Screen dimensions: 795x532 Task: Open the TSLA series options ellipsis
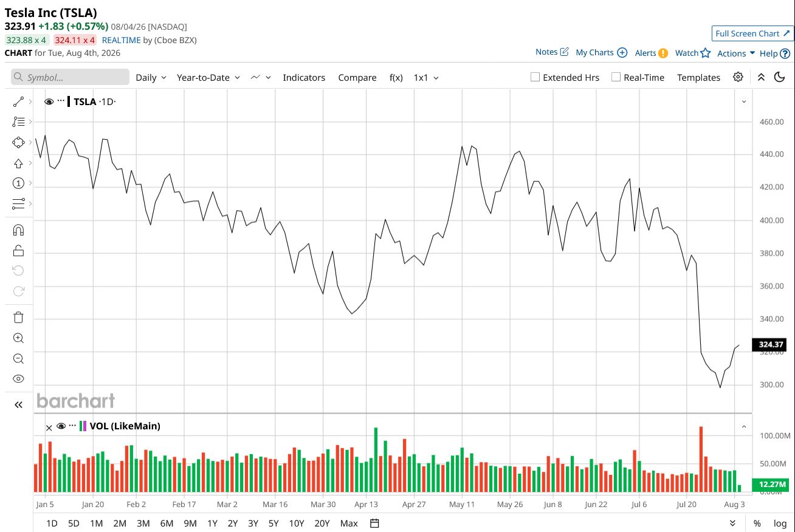point(61,101)
